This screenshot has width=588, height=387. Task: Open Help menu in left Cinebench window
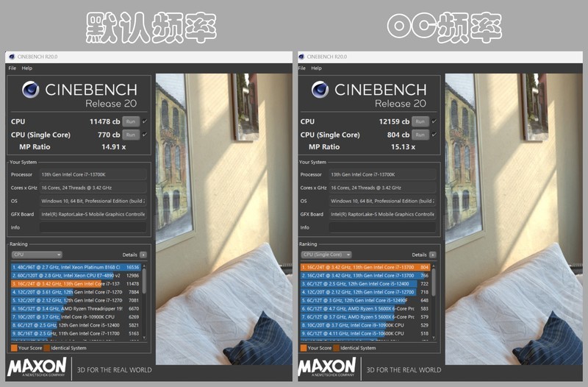pyautogui.click(x=27, y=68)
